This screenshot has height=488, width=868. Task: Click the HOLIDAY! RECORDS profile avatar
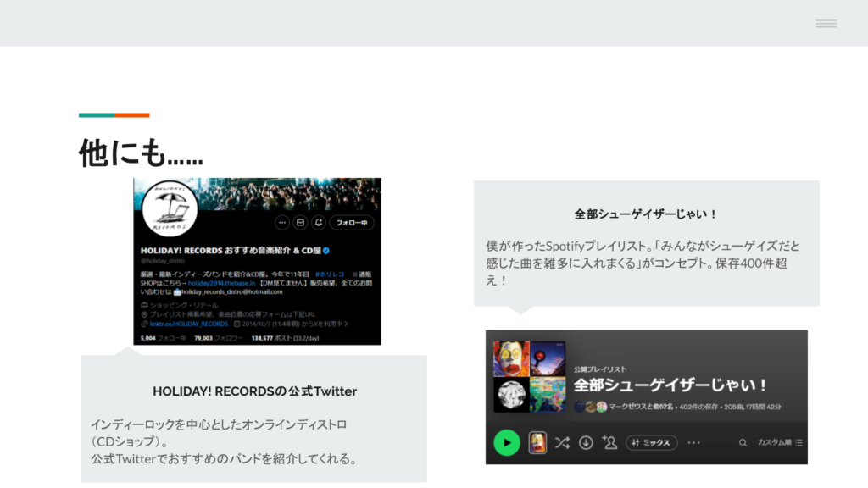(170, 212)
